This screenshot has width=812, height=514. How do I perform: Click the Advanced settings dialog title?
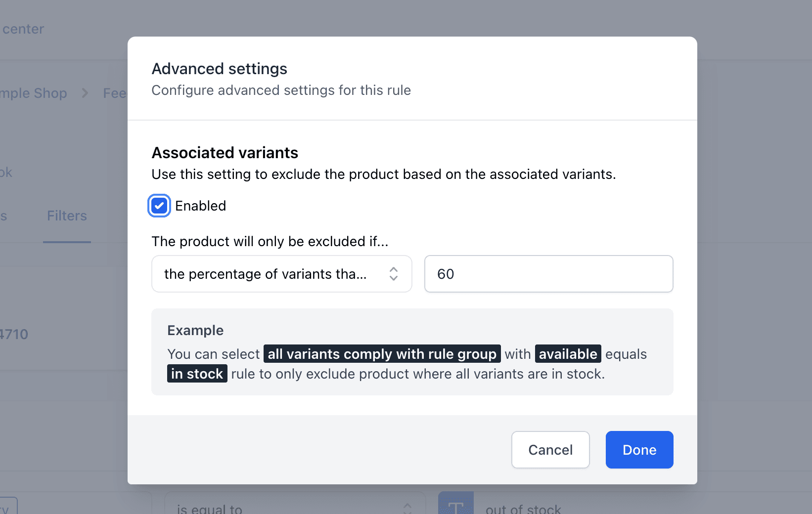click(x=220, y=69)
